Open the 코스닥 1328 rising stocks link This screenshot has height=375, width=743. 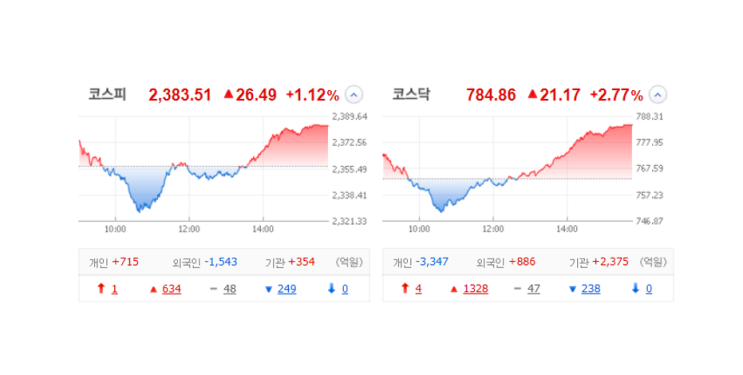(476, 289)
